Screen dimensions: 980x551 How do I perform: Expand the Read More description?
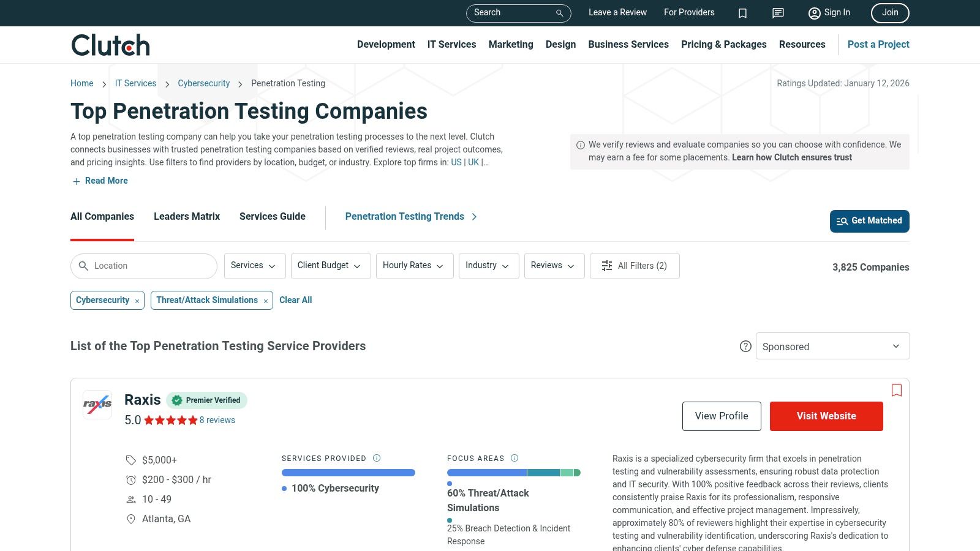click(x=99, y=181)
